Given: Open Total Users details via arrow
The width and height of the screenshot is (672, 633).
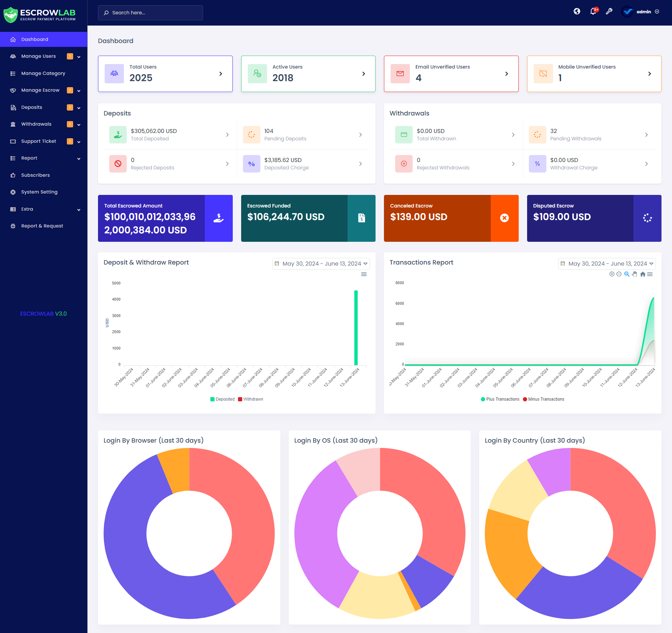Looking at the screenshot, I should [220, 73].
